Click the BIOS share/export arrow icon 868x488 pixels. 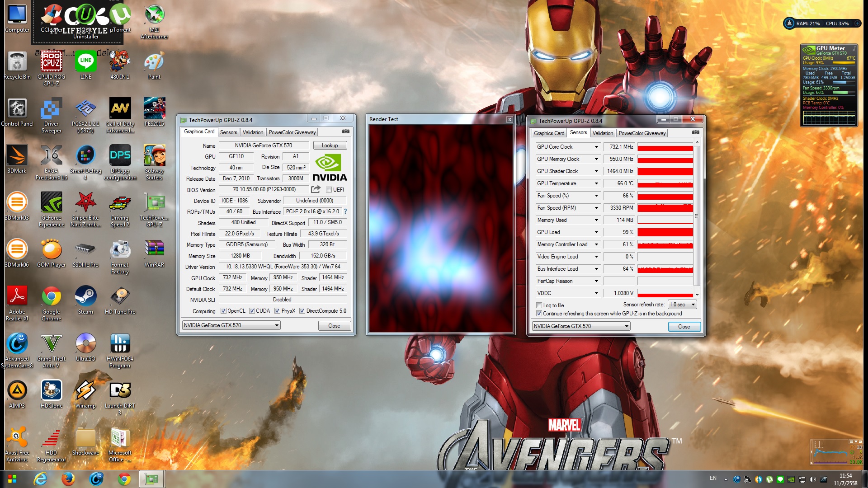point(316,189)
